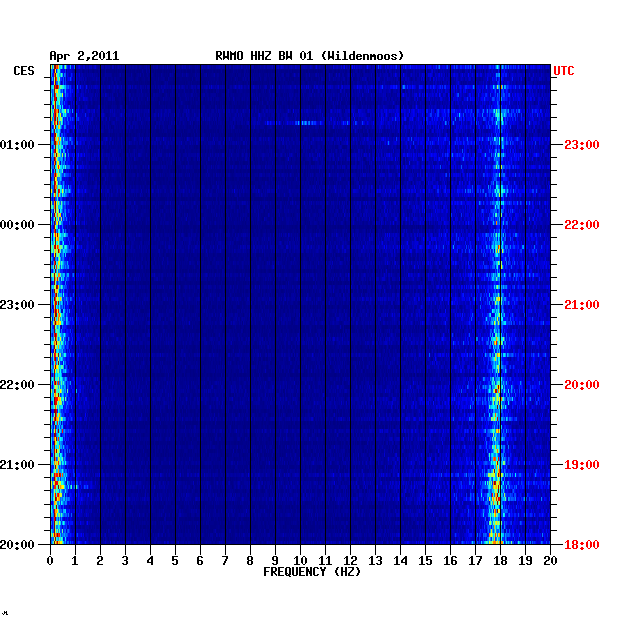The width and height of the screenshot is (630, 624).
Task: Click the red UTC time zone label
Action: click(564, 71)
